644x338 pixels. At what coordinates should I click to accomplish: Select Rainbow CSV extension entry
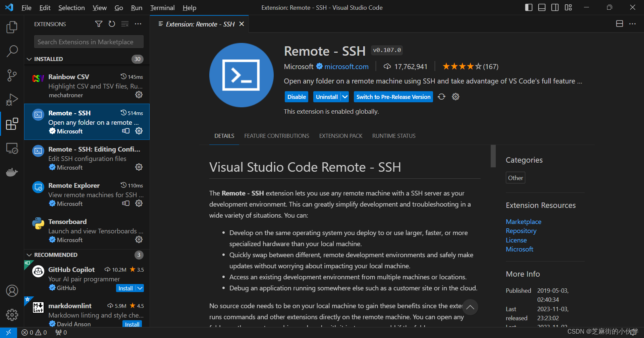coord(87,86)
